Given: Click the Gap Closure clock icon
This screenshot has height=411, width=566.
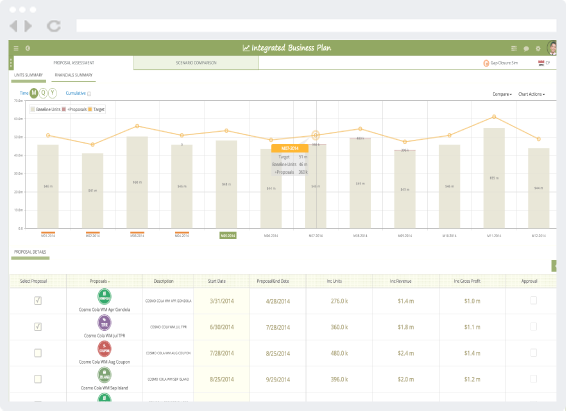Looking at the screenshot, I should (486, 63).
